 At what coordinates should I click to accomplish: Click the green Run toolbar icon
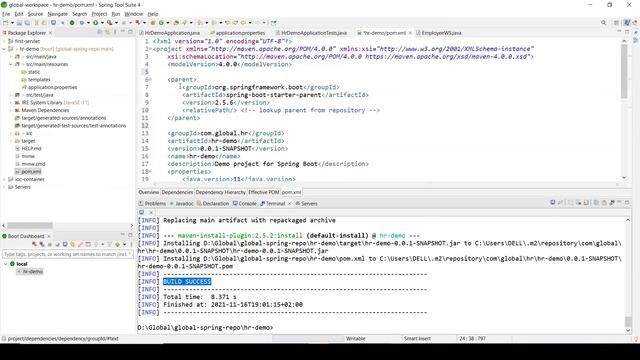point(96,23)
